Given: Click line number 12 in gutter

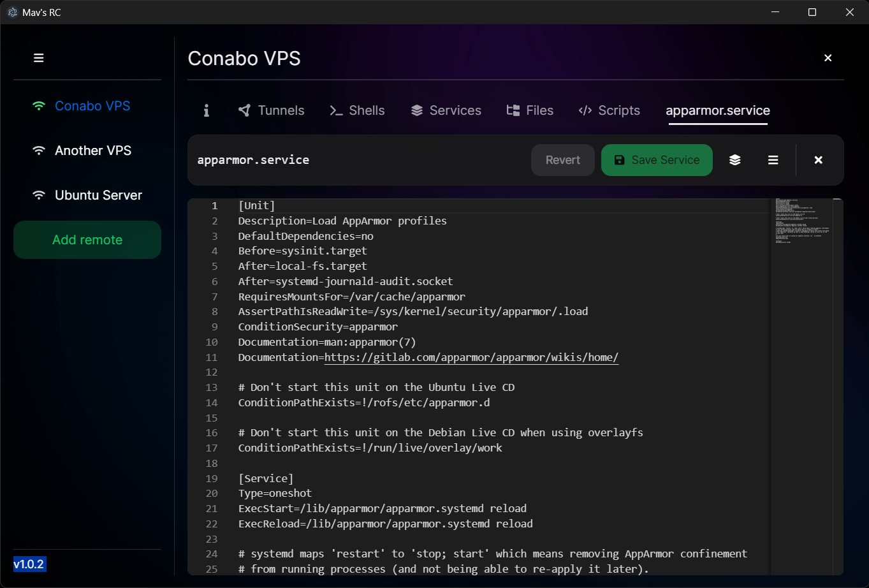Looking at the screenshot, I should point(212,372).
